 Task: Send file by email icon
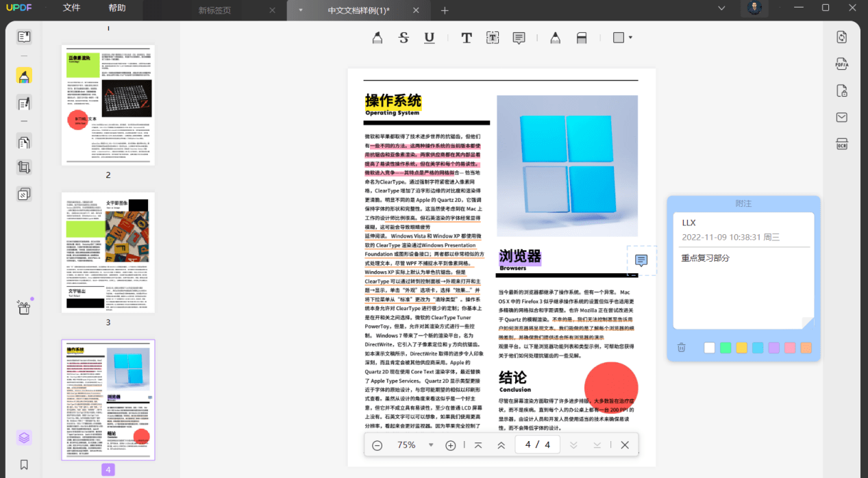click(842, 117)
